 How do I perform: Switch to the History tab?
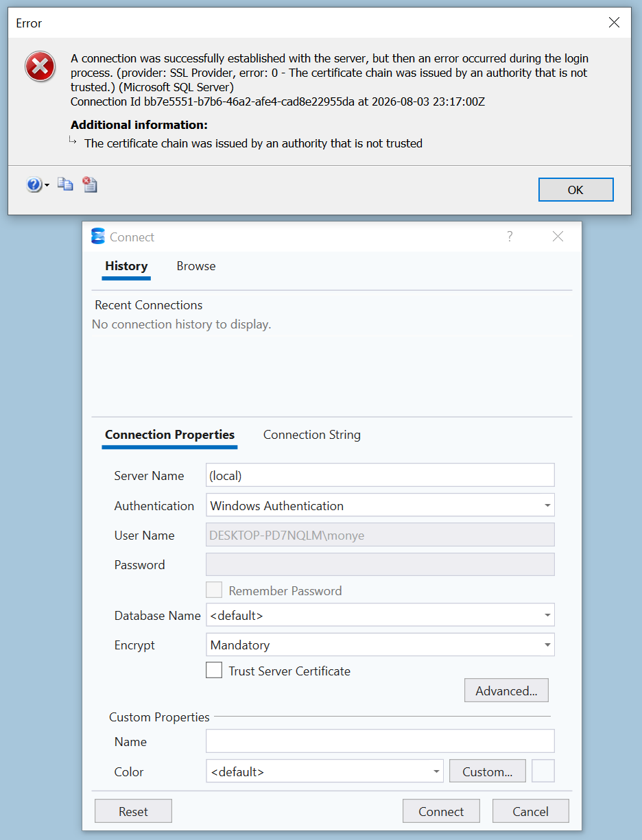126,266
